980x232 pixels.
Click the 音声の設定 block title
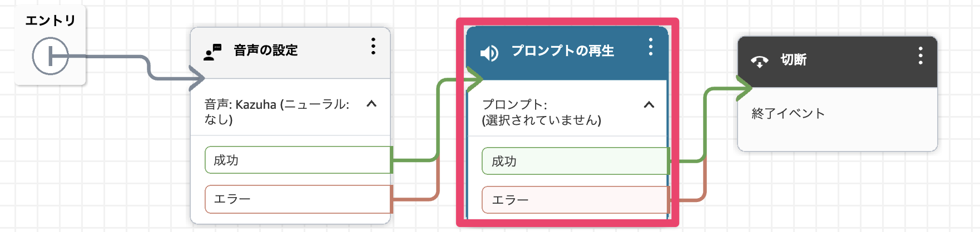click(266, 51)
